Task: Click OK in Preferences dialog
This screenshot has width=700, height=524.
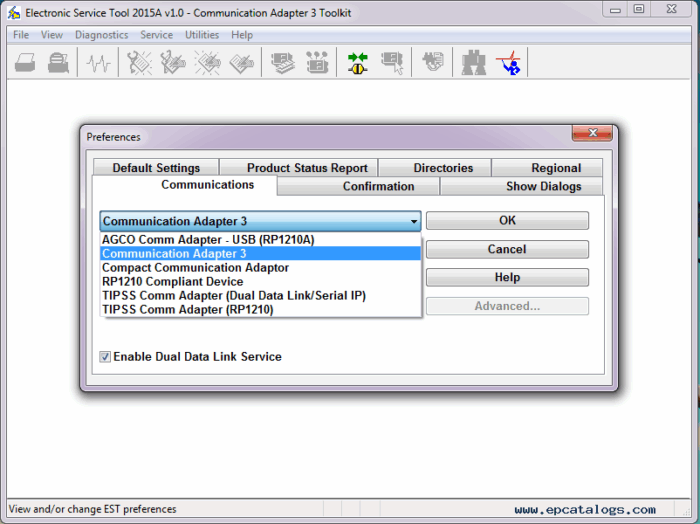Action: [507, 220]
